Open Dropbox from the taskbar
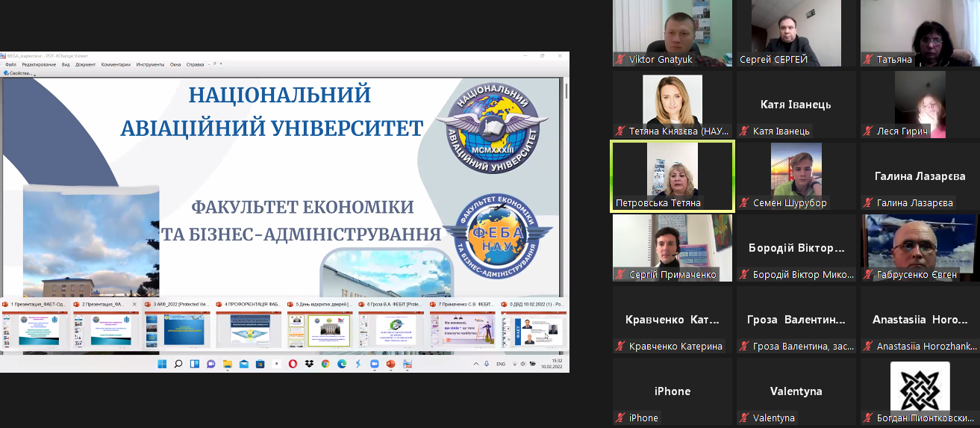Viewport: 980px width, 428px height. [309, 364]
